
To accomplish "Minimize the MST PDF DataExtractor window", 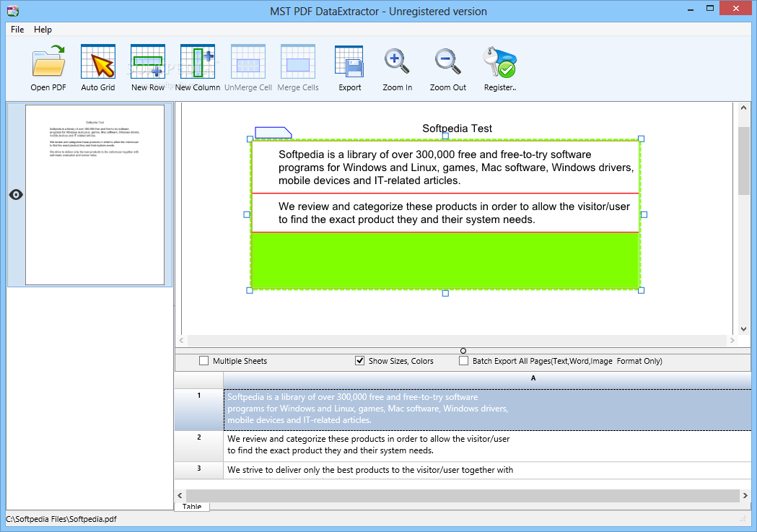I will pyautogui.click(x=691, y=9).
